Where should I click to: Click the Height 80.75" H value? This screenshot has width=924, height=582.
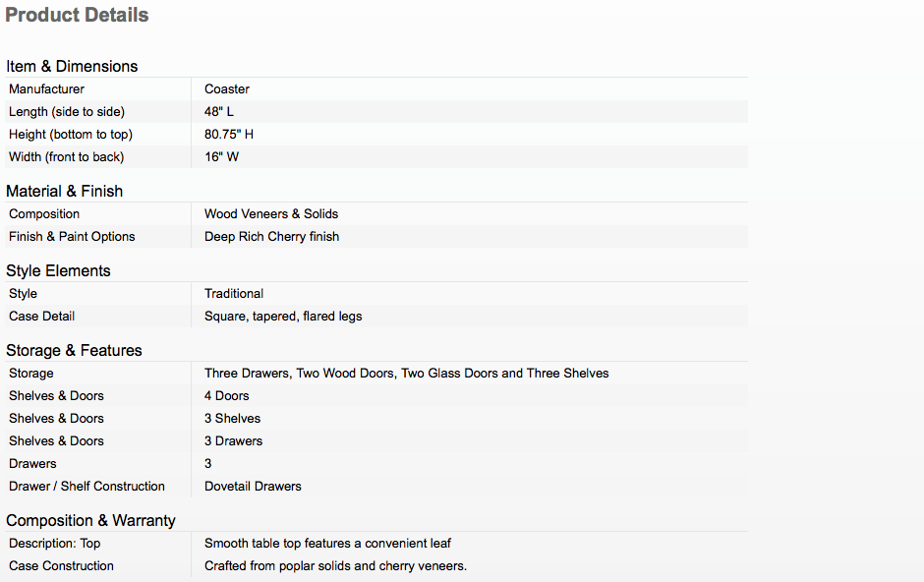(x=229, y=135)
